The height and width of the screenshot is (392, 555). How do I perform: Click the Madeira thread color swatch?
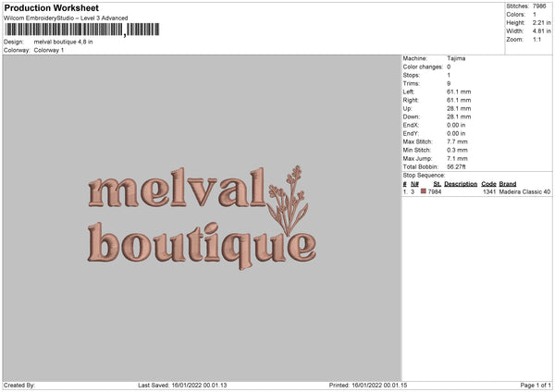[424, 191]
